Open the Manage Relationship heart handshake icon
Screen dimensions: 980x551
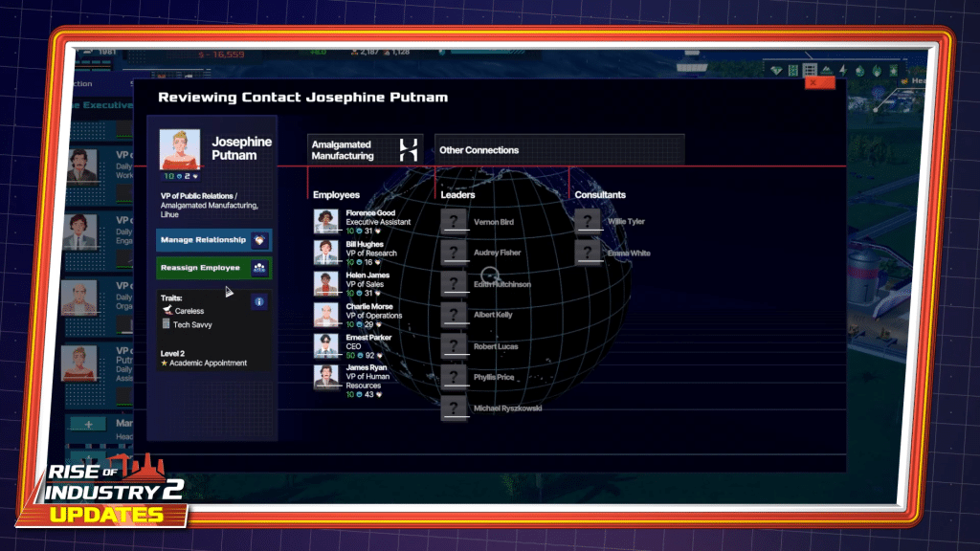[260, 240]
